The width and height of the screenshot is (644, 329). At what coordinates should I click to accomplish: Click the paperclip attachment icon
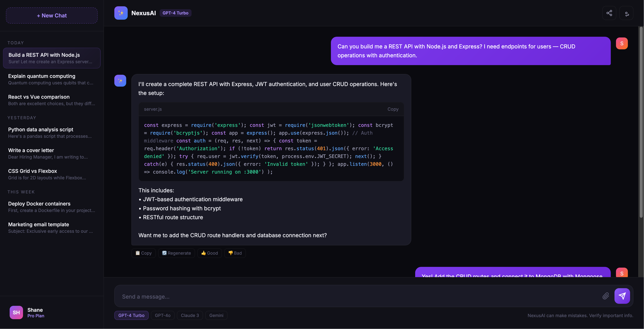[x=606, y=296]
